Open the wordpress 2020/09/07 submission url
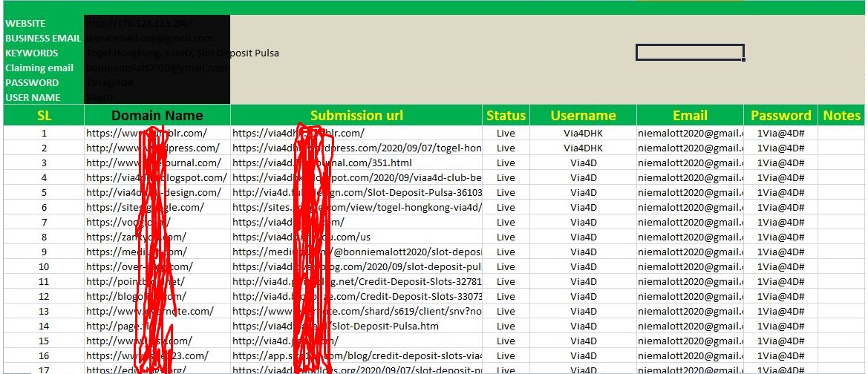 coord(356,148)
